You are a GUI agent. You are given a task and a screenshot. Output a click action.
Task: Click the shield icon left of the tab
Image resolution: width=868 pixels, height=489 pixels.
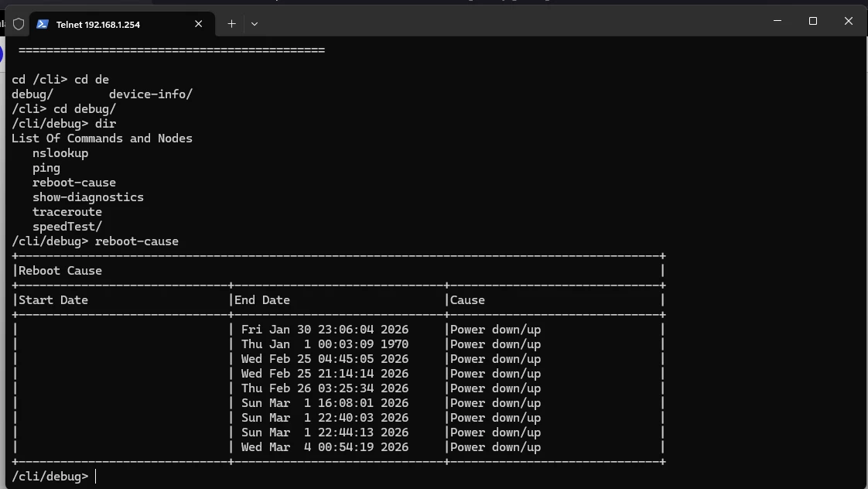pos(19,24)
